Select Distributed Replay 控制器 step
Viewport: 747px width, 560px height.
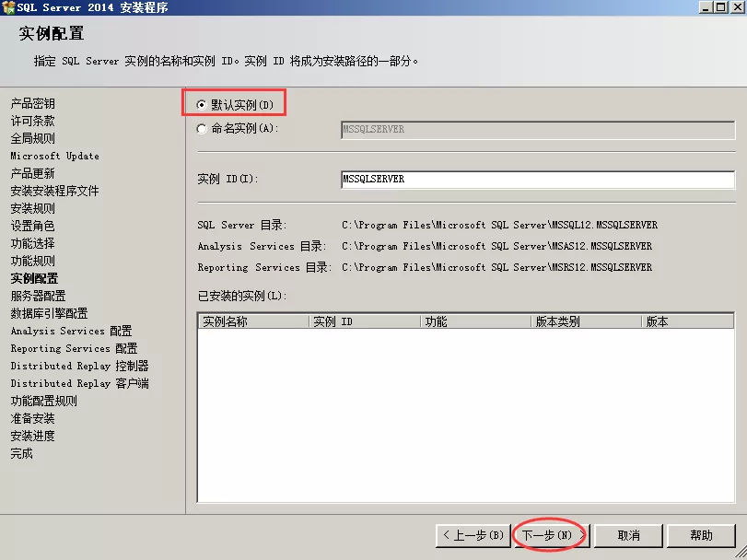tap(79, 367)
